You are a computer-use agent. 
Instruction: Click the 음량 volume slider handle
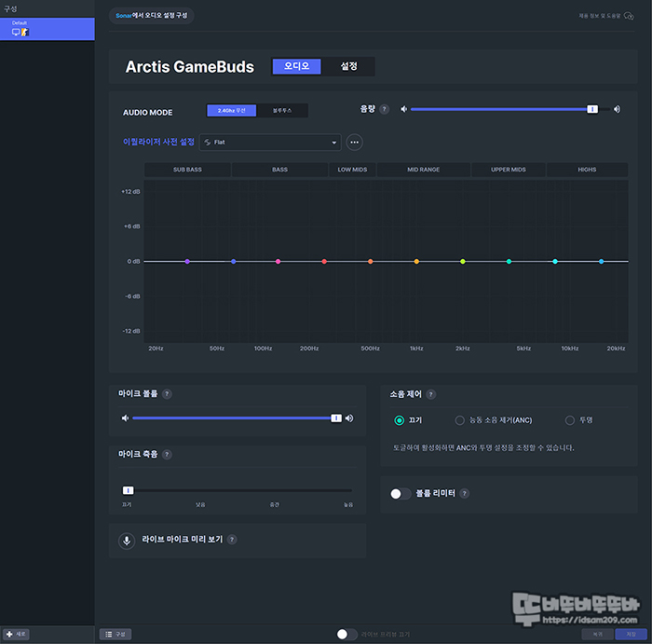coord(592,109)
